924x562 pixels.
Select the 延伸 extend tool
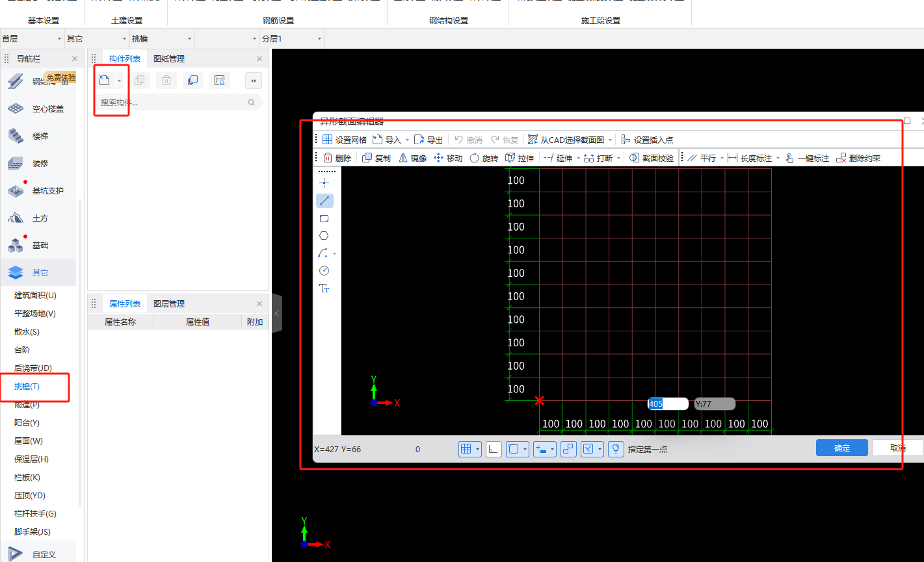[558, 158]
